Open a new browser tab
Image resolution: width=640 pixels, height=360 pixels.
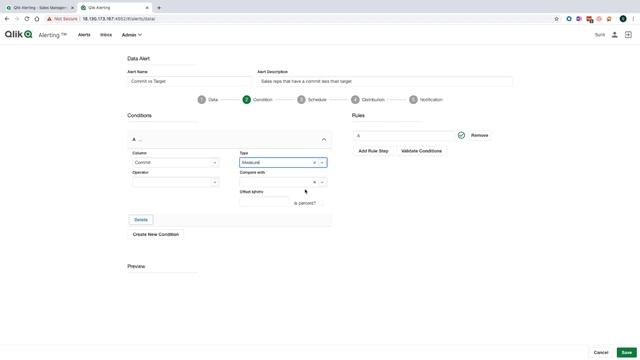coord(159,8)
